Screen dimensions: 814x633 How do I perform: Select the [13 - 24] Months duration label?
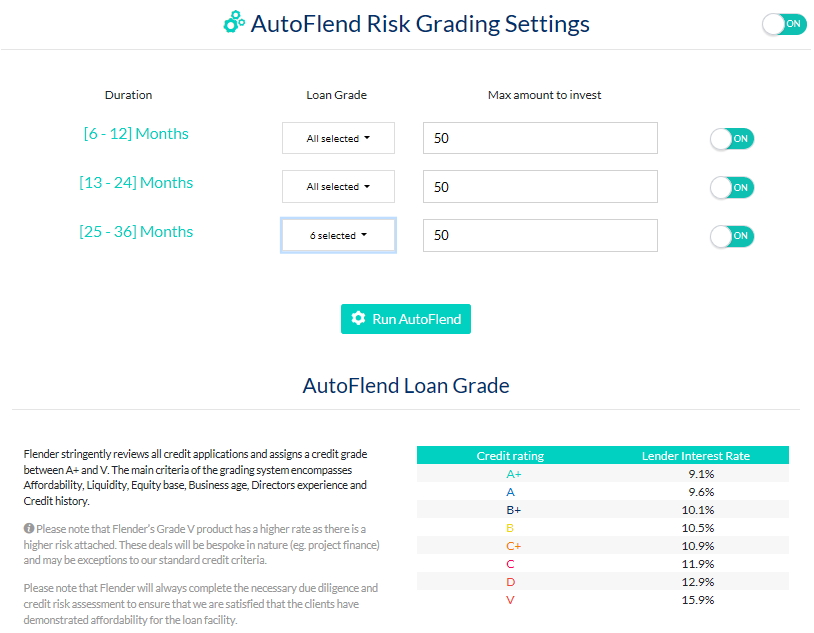(136, 183)
